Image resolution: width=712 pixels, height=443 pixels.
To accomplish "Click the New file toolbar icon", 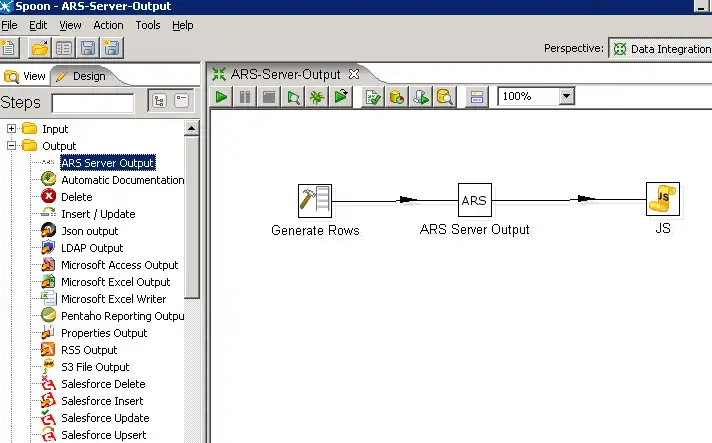I will 9,48.
